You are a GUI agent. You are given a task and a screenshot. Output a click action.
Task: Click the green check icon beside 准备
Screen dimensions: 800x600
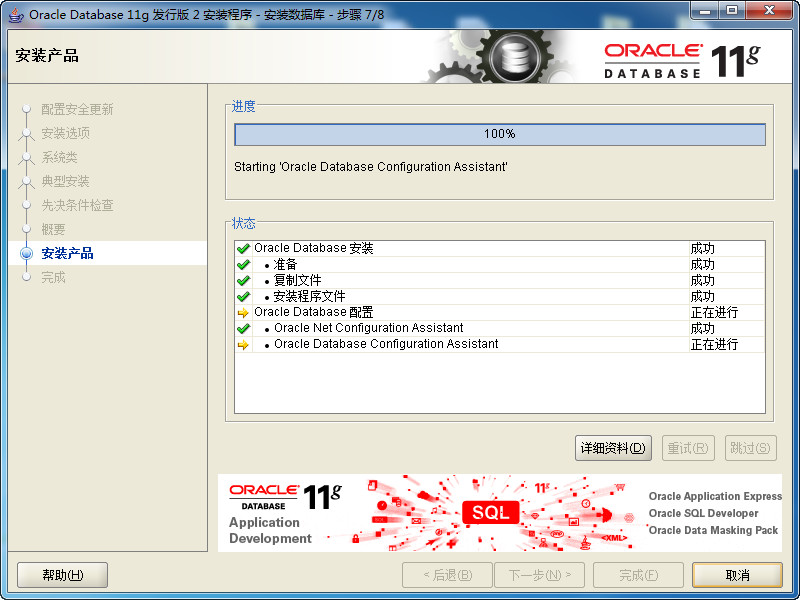tap(243, 264)
